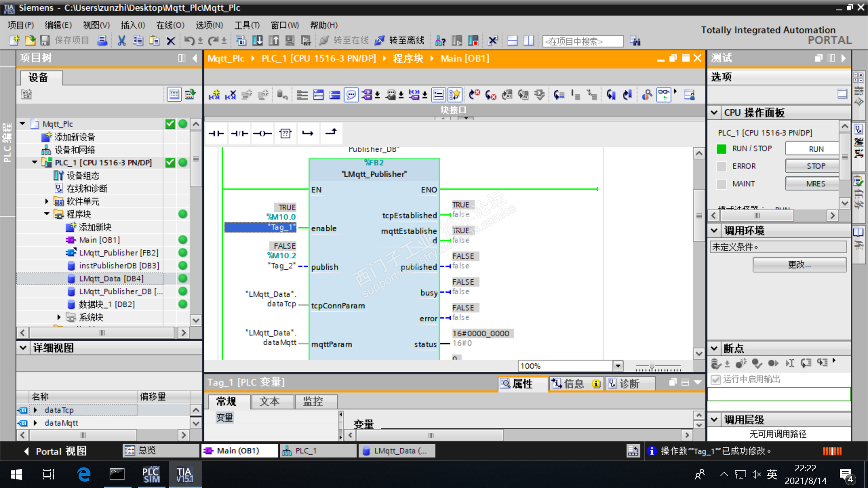
Task: Adjust the editor zoom slider
Action: 651,366
